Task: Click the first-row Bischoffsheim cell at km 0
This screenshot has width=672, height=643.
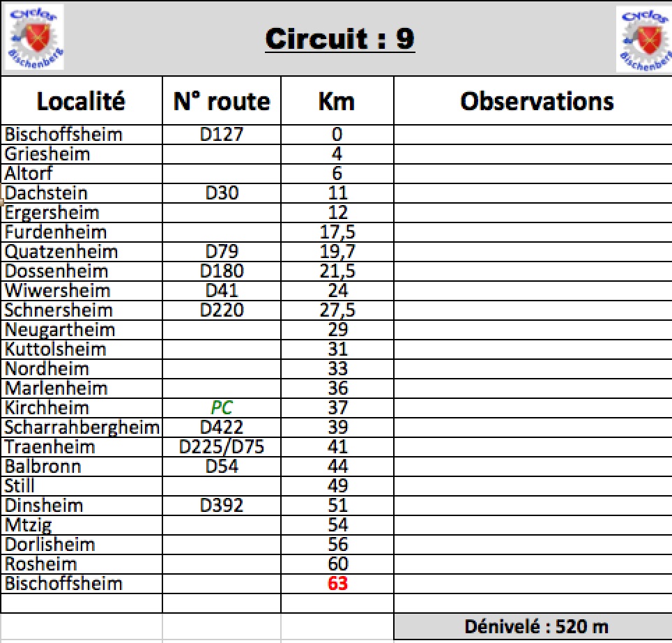Action: [x=82, y=135]
